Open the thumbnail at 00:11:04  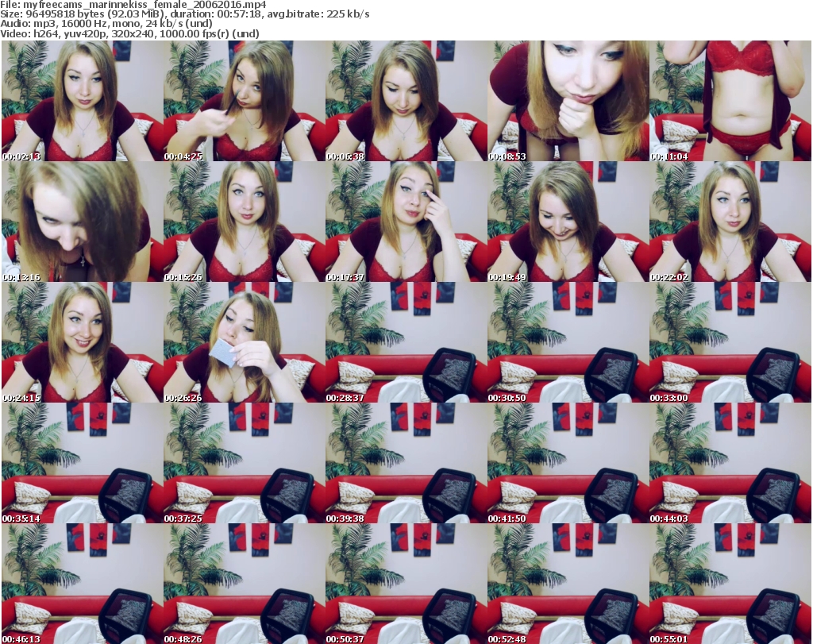coord(730,101)
